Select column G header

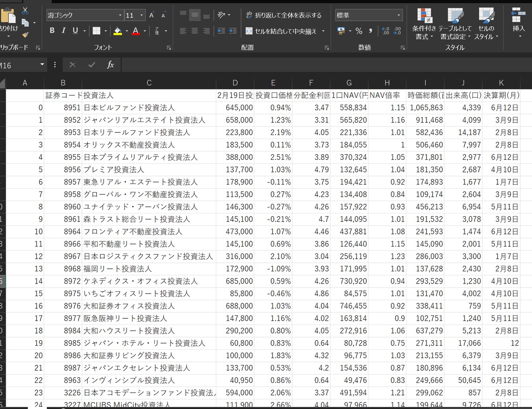click(349, 83)
